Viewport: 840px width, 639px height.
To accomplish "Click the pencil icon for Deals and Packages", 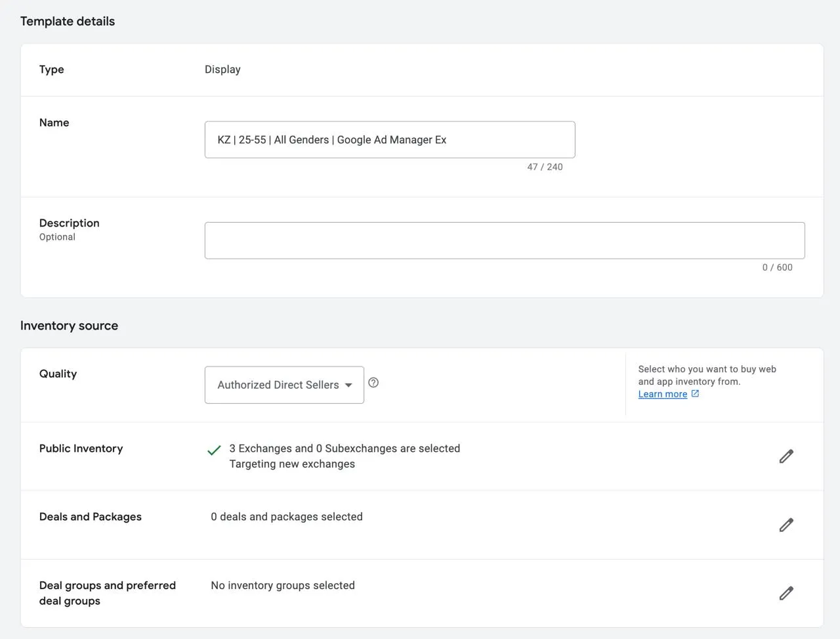I will click(x=786, y=525).
